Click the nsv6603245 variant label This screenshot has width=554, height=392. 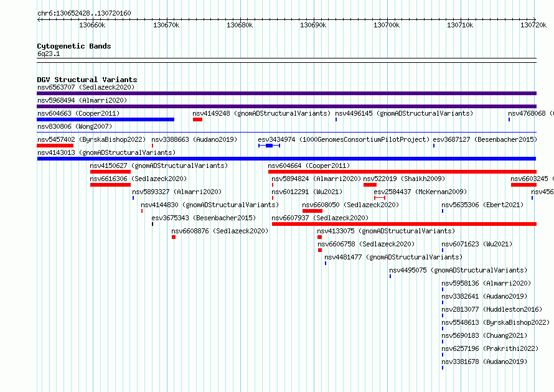tap(532, 179)
